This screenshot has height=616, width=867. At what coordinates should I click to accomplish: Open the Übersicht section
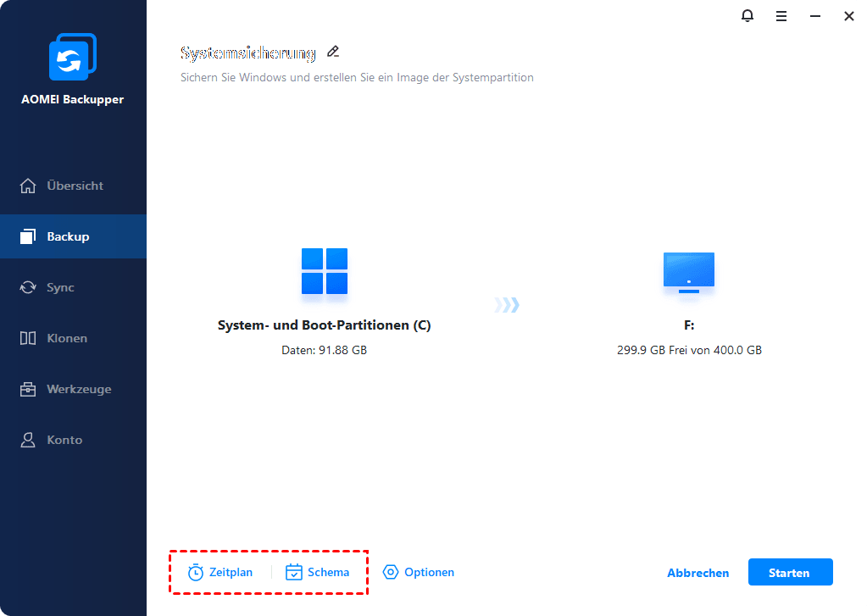(x=73, y=186)
